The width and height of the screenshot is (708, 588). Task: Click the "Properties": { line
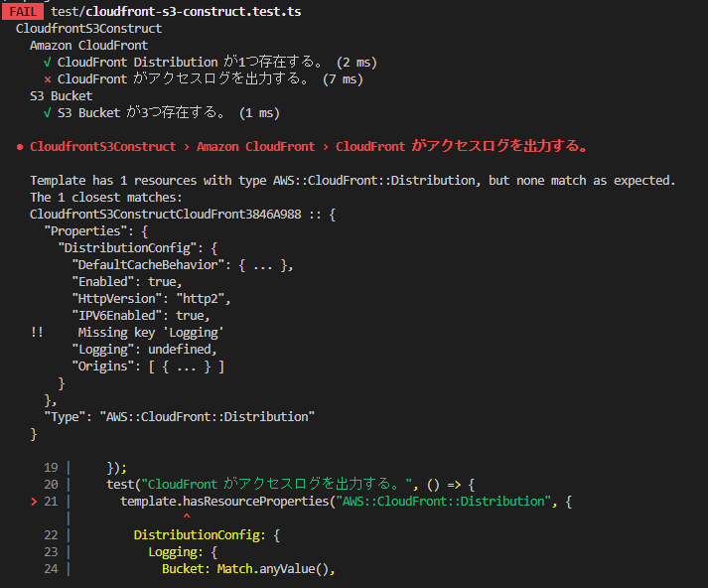tap(95, 231)
